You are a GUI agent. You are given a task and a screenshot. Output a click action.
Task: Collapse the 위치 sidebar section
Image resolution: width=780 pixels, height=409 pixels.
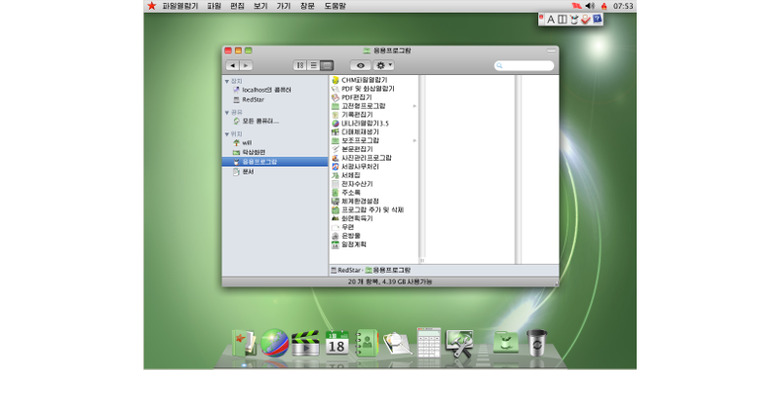227,134
